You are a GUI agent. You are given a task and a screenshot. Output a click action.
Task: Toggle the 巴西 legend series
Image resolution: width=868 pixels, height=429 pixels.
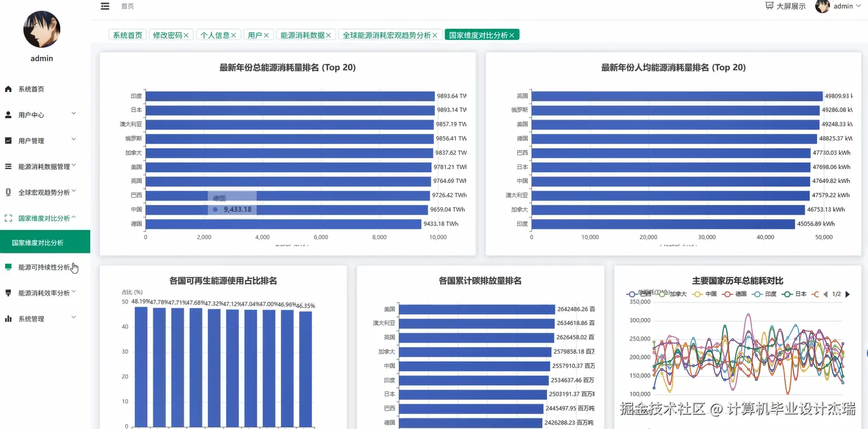coord(639,294)
